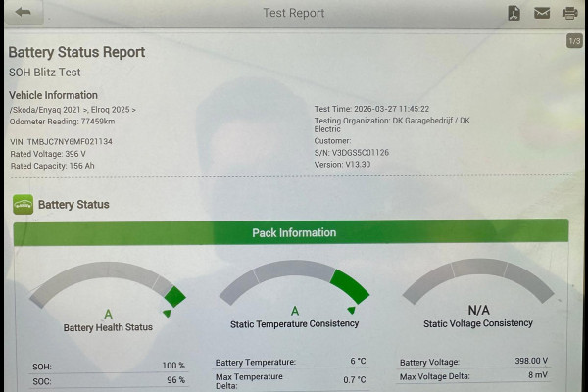
Task: Tap the 1/3 page indicator
Action: [573, 41]
